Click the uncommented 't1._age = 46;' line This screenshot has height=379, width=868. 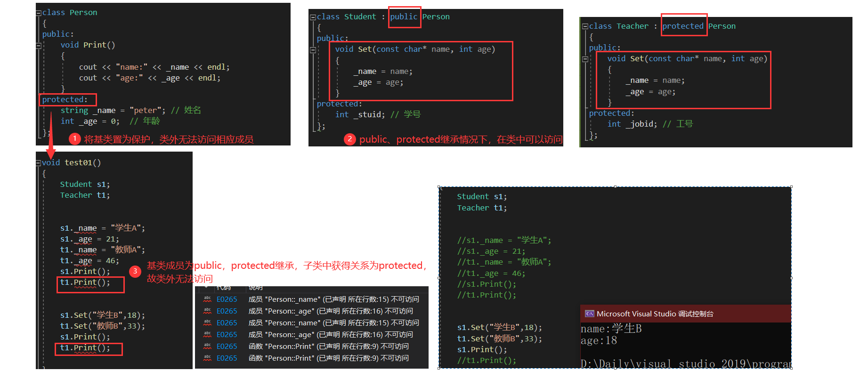(x=89, y=261)
